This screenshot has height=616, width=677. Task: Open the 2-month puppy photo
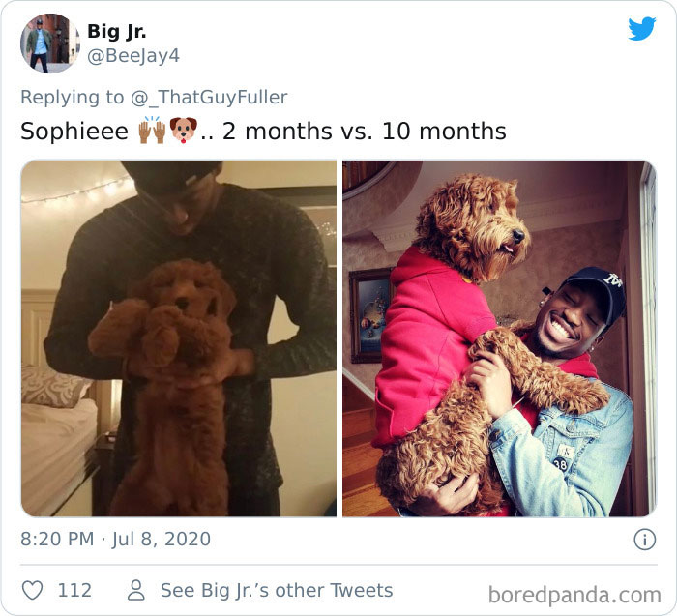click(x=179, y=338)
